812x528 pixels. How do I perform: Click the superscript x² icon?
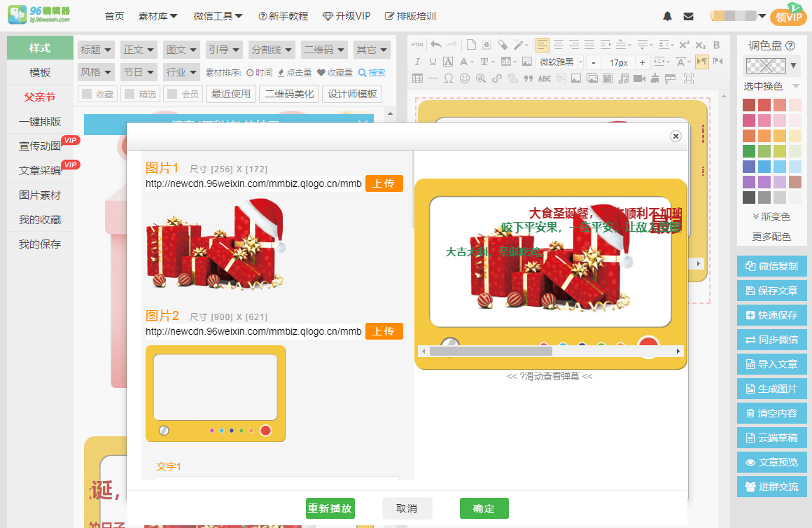point(685,44)
